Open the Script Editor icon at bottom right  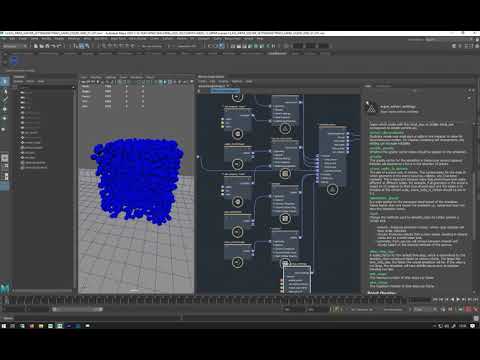click(476, 319)
